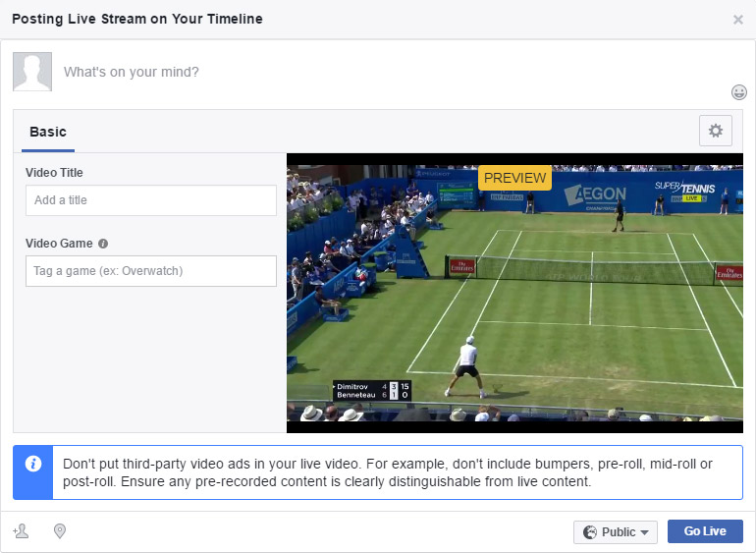The width and height of the screenshot is (756, 553).
Task: Open live stream settings gear icon
Action: (x=716, y=131)
